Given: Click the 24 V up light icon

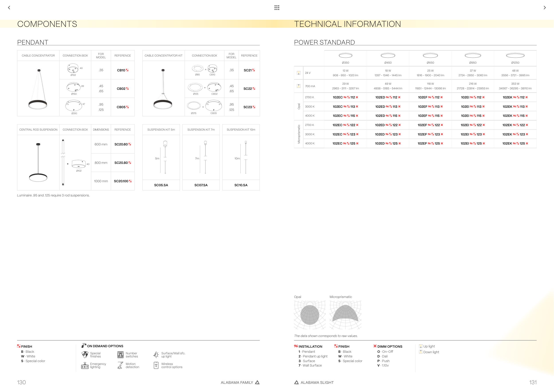Looking at the screenshot, I should (x=298, y=73).
